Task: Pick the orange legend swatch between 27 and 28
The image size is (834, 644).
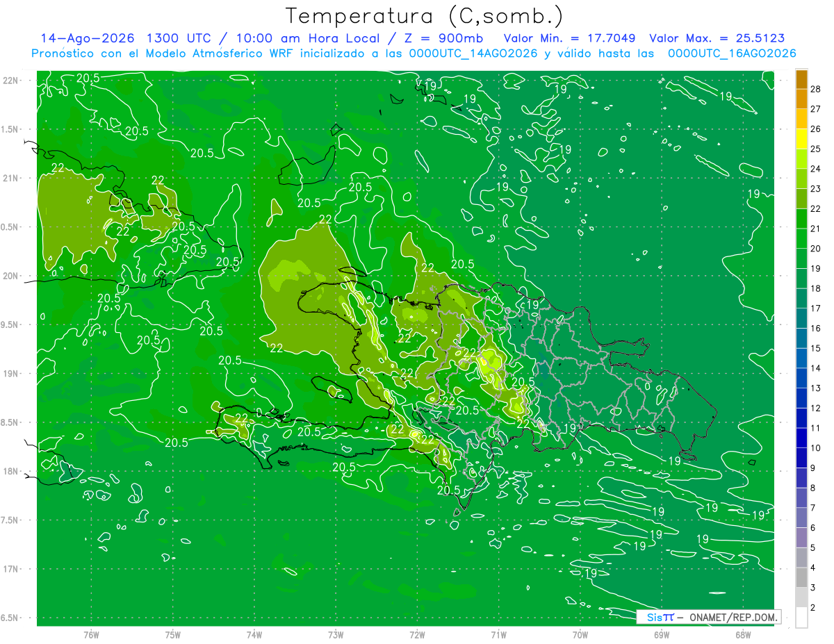Action: click(x=801, y=99)
